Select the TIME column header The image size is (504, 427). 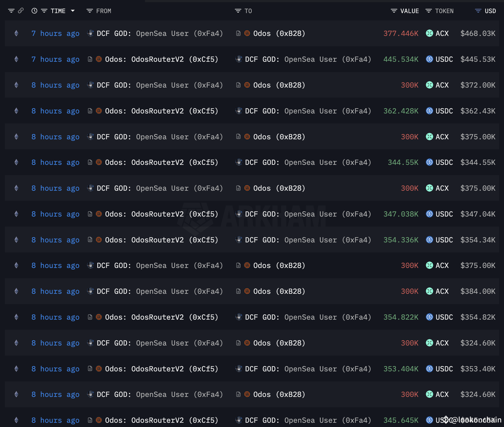tap(58, 11)
